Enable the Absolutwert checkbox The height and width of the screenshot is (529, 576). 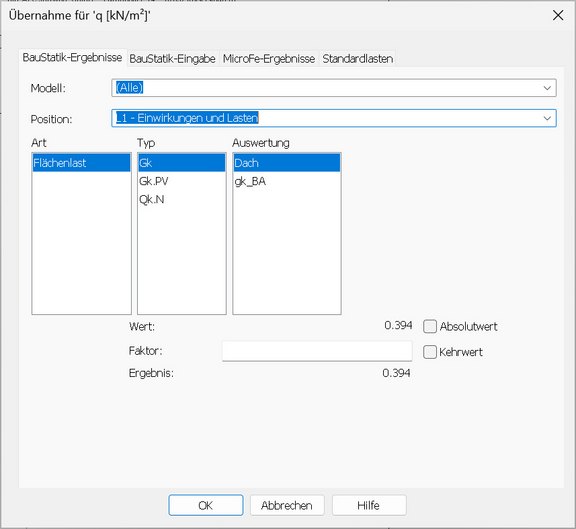[x=430, y=326]
